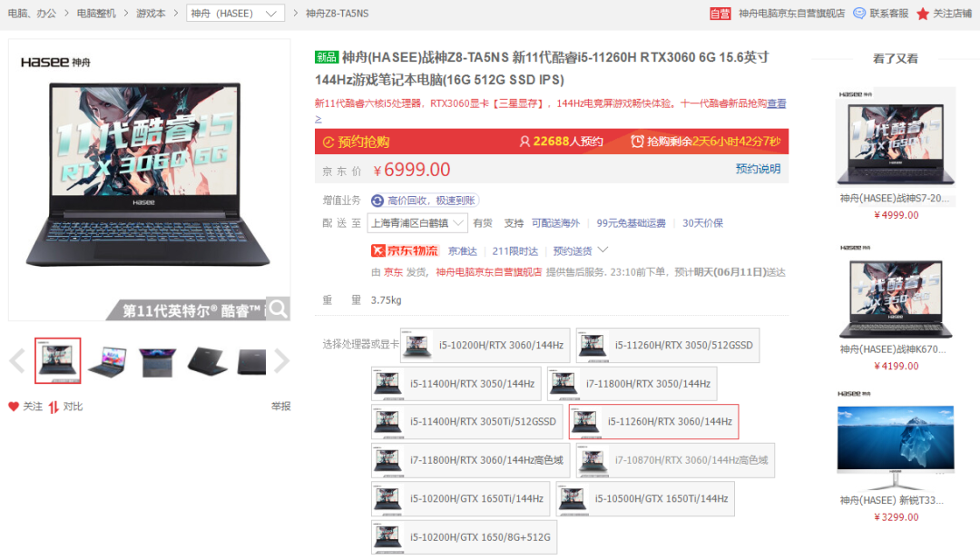Click the heart 关注 icon below thumbnails
This screenshot has width=980, height=560.
click(x=14, y=407)
